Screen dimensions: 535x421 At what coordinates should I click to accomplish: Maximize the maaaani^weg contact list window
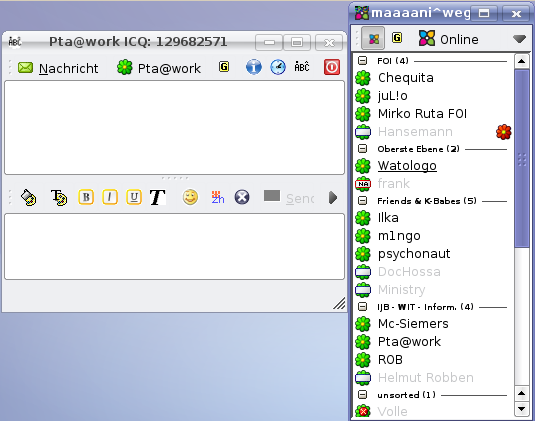[484, 13]
